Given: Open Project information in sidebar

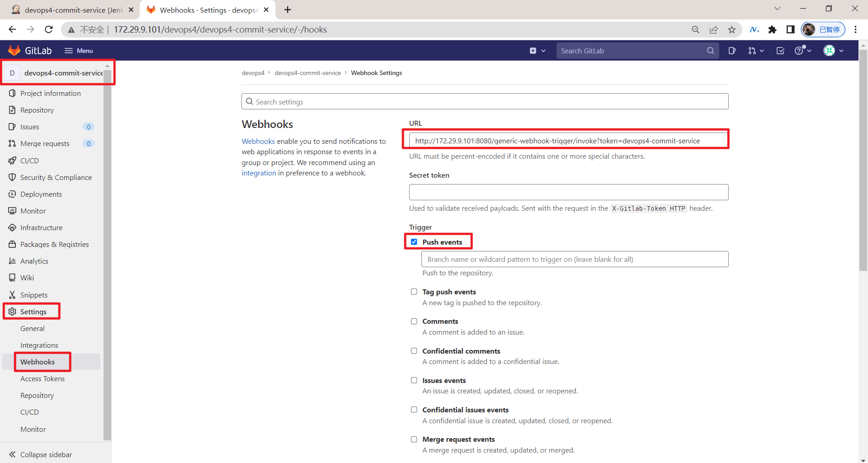Looking at the screenshot, I should (x=51, y=93).
